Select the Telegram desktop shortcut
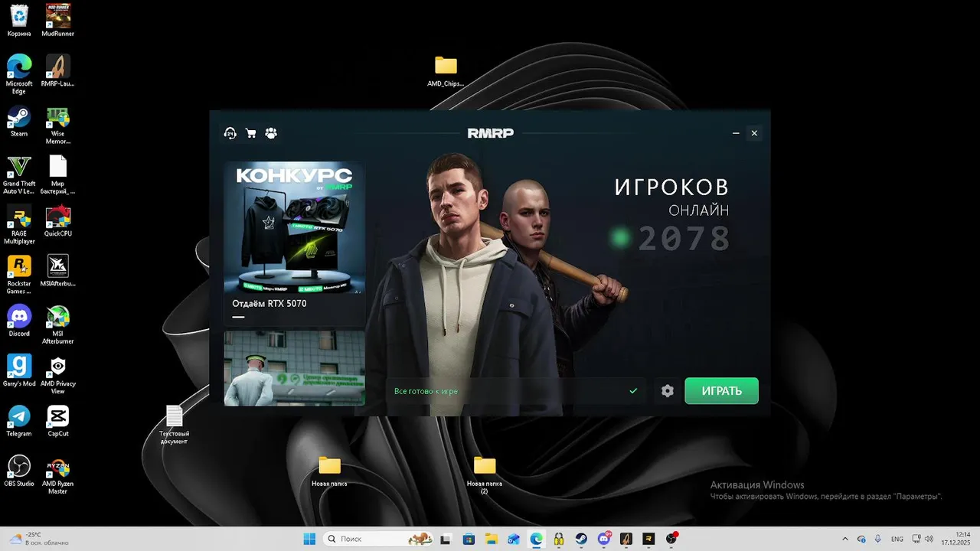Screen dimensions: 980x551 [19, 421]
